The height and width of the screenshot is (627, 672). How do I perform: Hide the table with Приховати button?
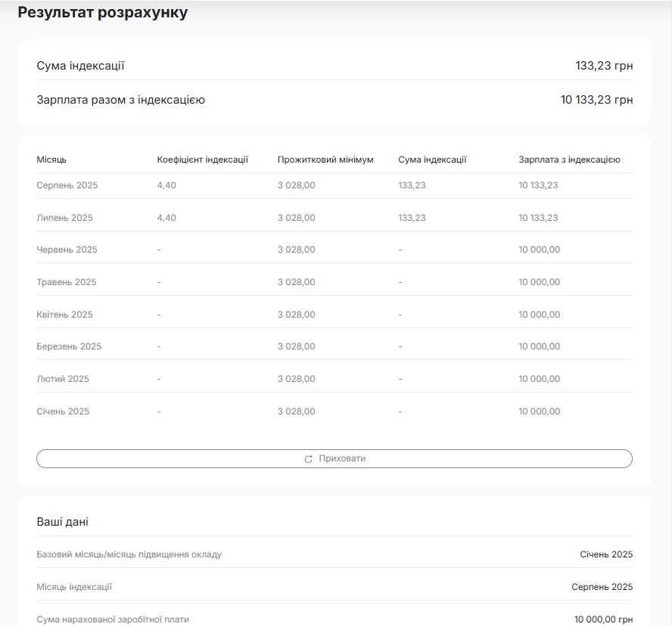click(334, 458)
